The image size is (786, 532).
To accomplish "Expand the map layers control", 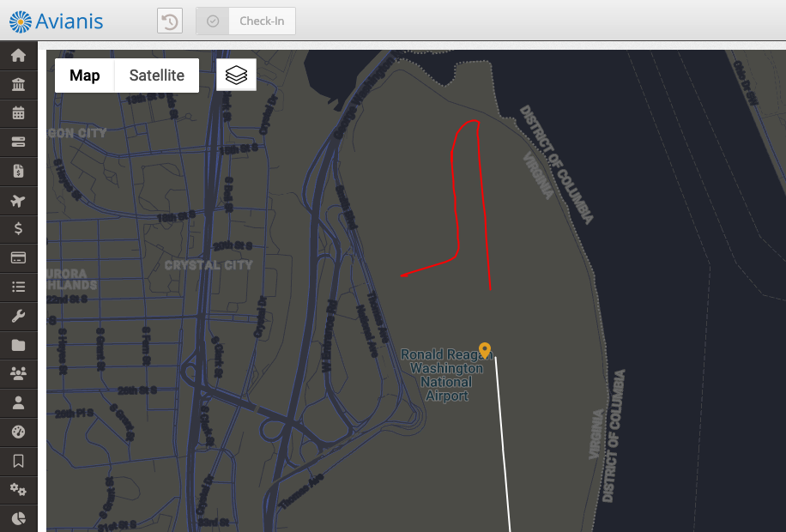I will (236, 76).
